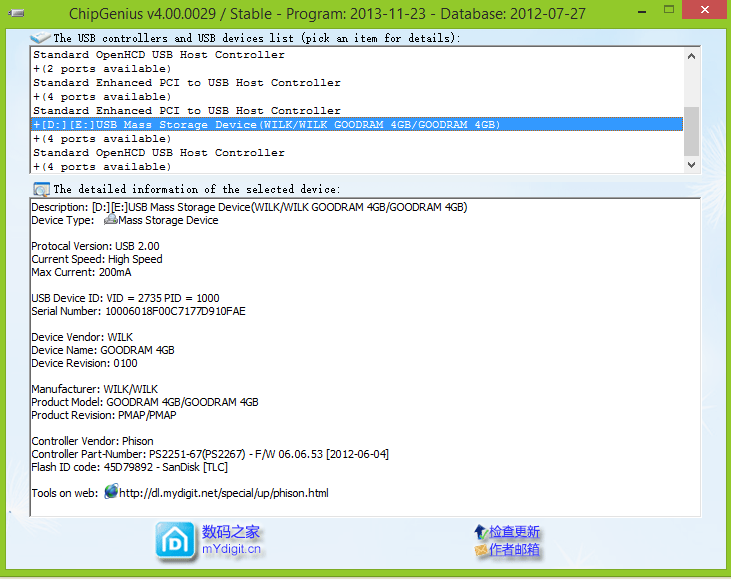Click the 'Product Model: GOODRAM 4GB/GOODRAM 4GB' line
Image resolution: width=731 pixels, height=580 pixels.
pyautogui.click(x=145, y=402)
